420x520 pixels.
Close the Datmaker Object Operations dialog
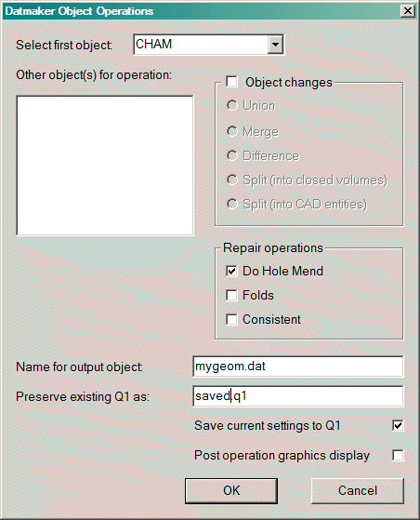(408, 11)
